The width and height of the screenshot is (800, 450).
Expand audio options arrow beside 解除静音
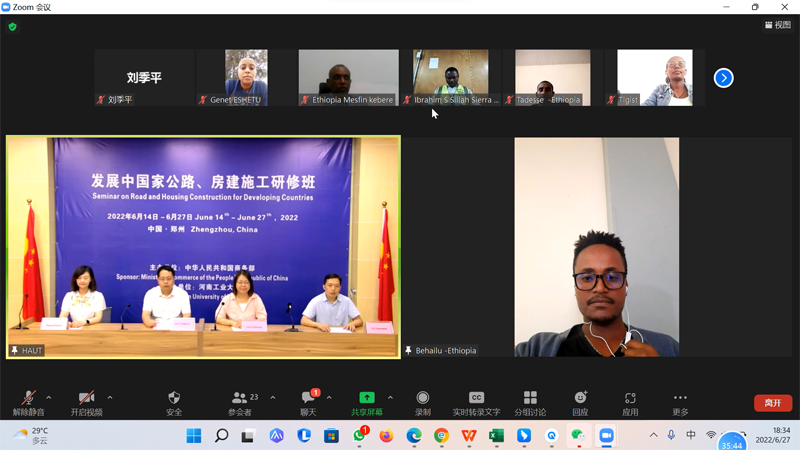49,398
